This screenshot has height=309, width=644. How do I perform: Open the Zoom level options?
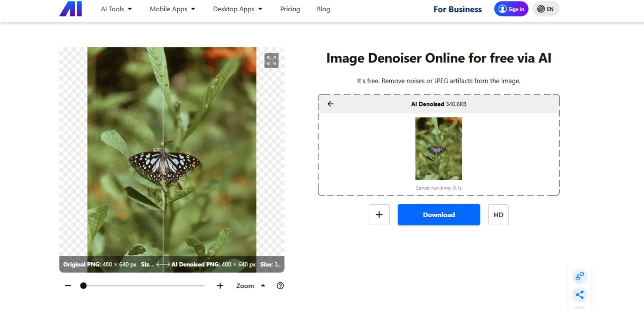(x=251, y=286)
